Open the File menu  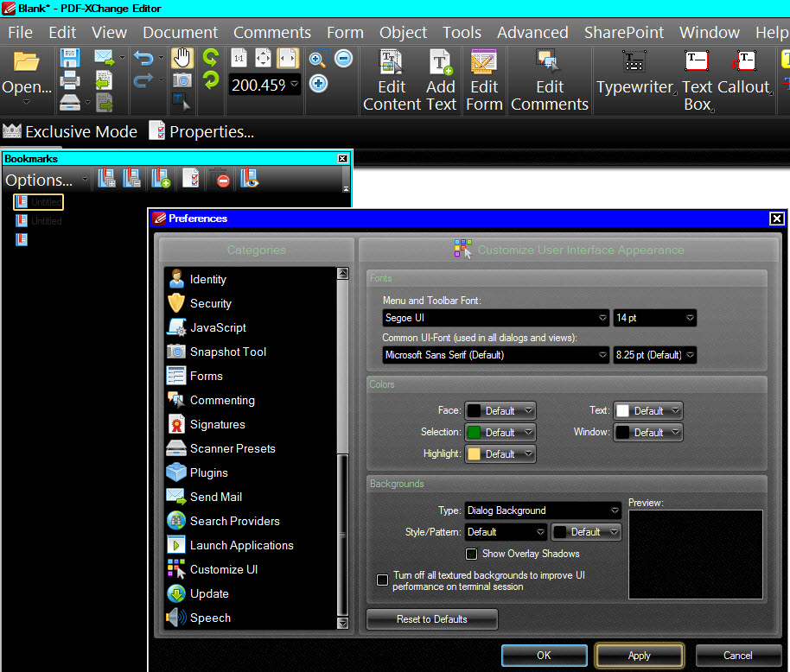[20, 32]
